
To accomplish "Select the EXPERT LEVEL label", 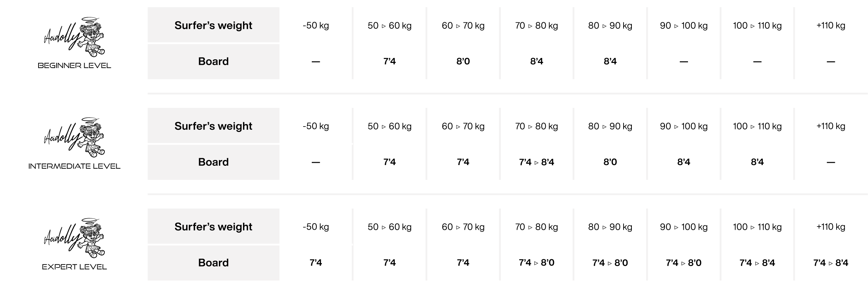I will pyautogui.click(x=75, y=267).
